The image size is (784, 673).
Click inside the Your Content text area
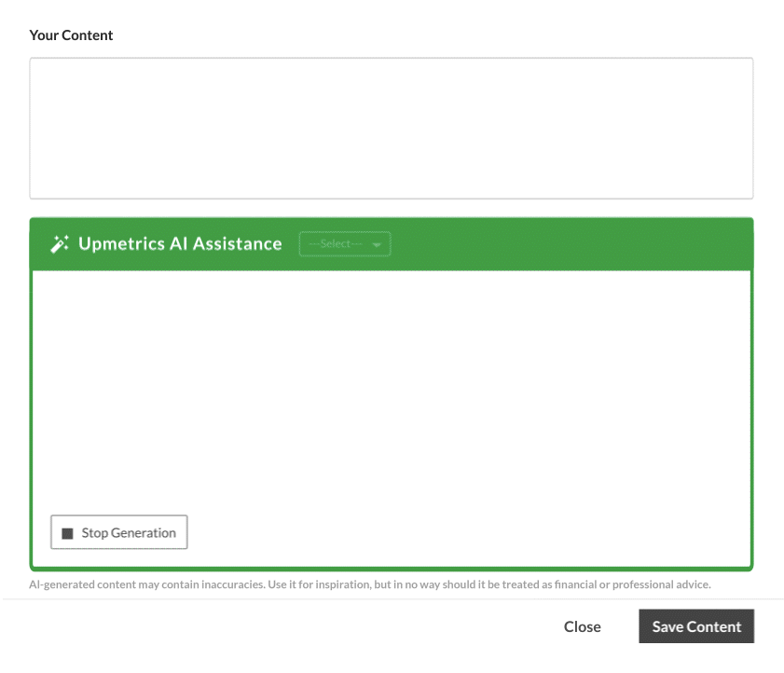(x=391, y=128)
